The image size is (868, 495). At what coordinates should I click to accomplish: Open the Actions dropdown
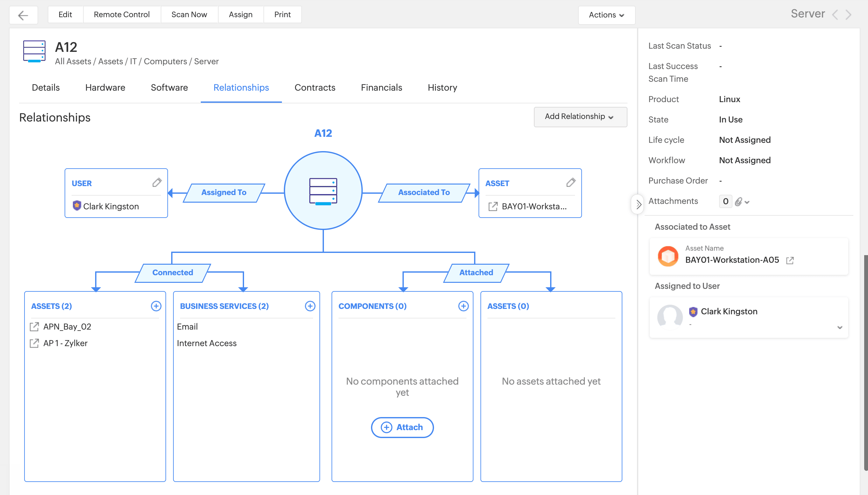606,15
